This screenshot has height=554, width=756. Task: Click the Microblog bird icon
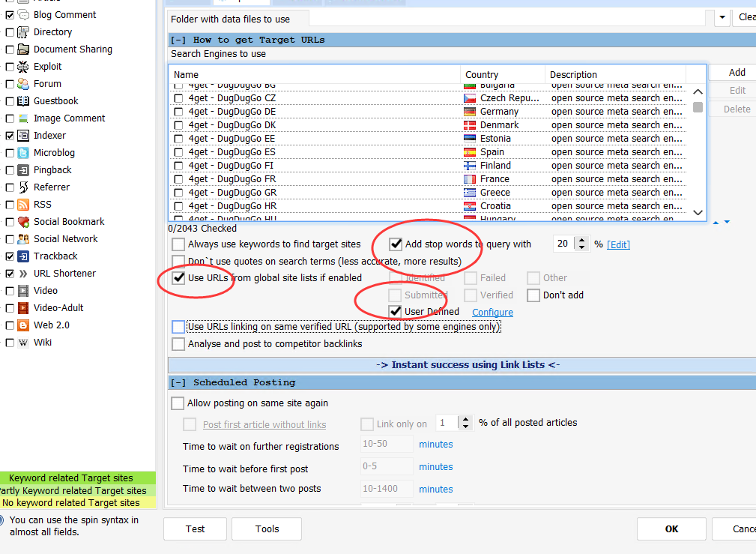tap(23, 153)
